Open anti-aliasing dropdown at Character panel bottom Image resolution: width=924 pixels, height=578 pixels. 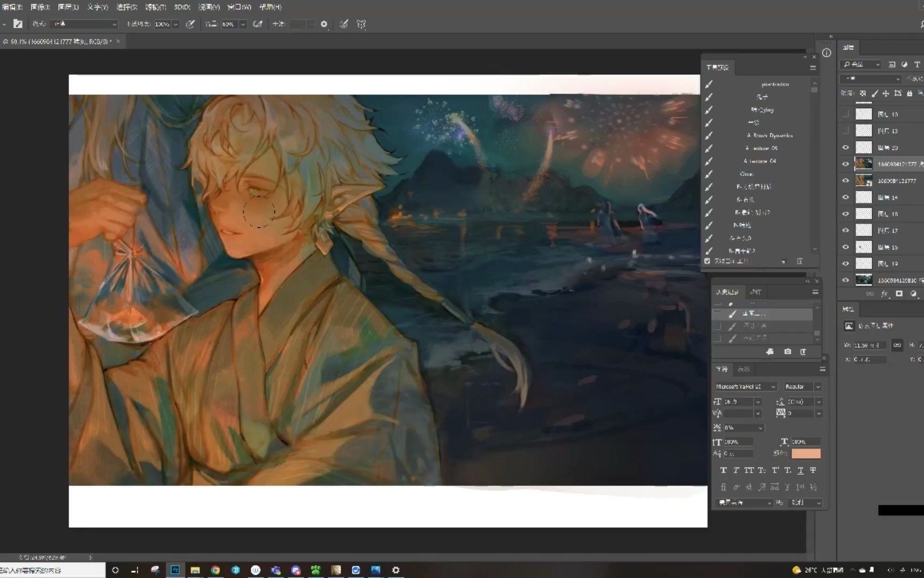(806, 503)
